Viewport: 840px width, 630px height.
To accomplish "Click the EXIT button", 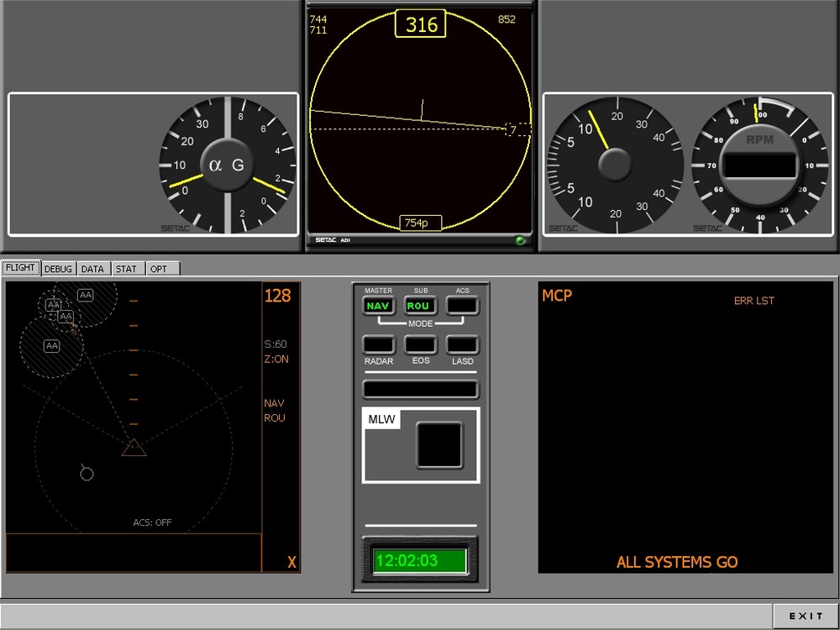I will coord(806,616).
